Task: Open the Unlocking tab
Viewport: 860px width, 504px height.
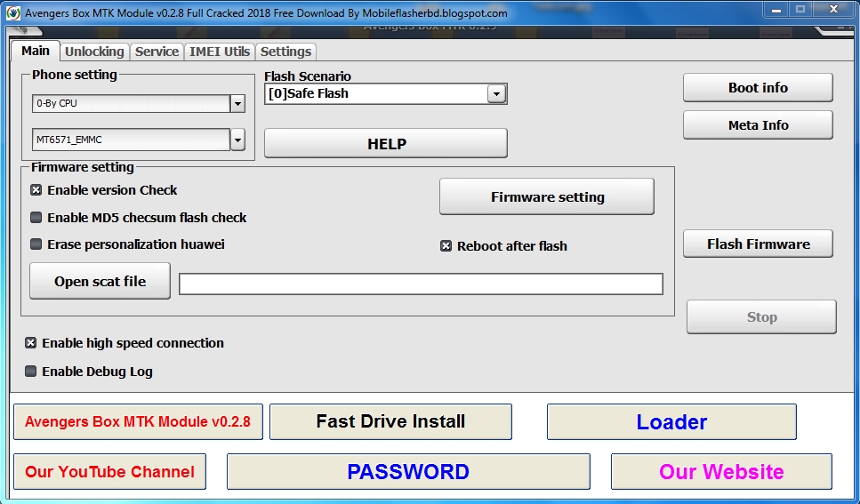Action: point(94,52)
